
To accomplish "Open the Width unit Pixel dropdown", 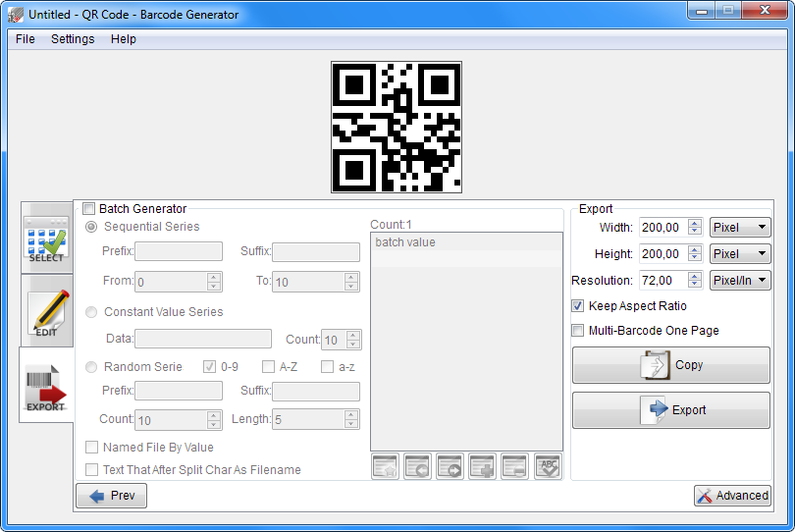I will [x=740, y=227].
